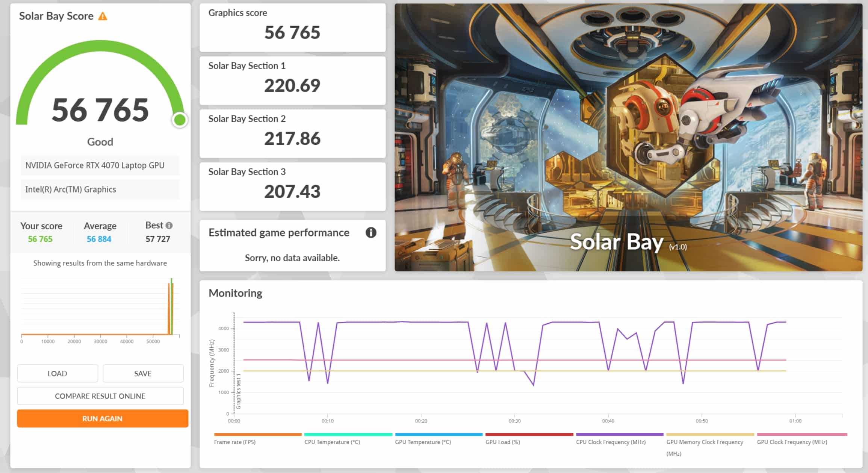Click the orange RUN AGAIN button

pyautogui.click(x=102, y=418)
